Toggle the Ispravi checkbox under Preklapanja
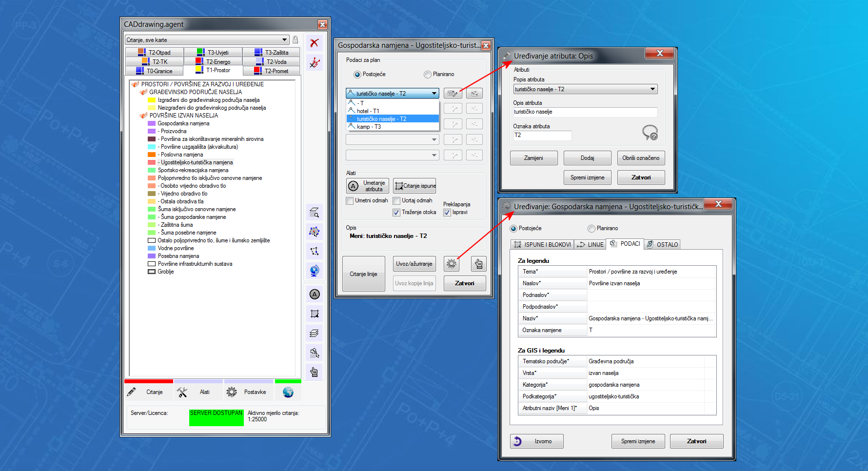 tap(447, 213)
